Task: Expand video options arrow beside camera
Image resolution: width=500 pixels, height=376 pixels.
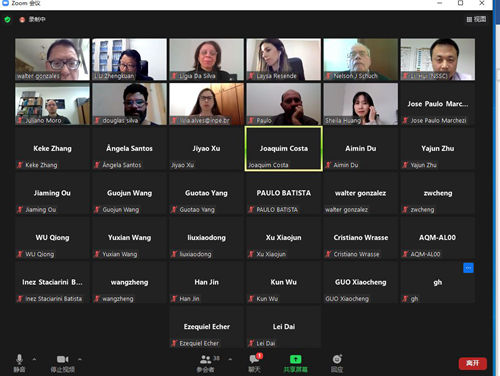Action: pyautogui.click(x=80, y=359)
